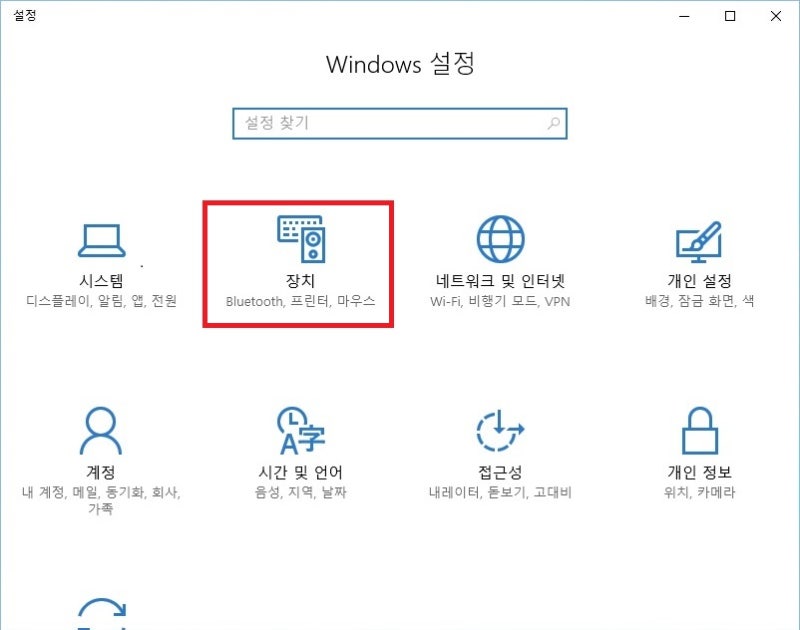800x630 pixels.
Task: Click the 설정 찾기 search field
Action: [x=399, y=123]
